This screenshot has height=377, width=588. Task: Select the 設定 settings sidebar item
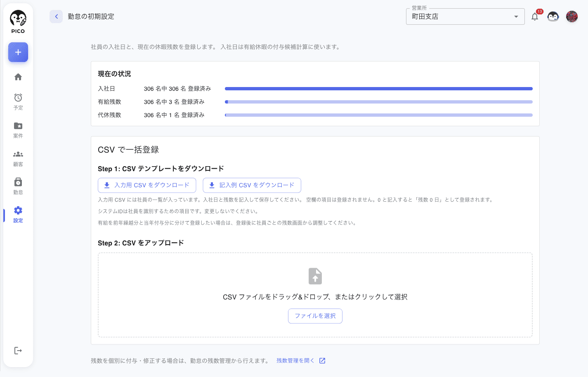click(18, 215)
